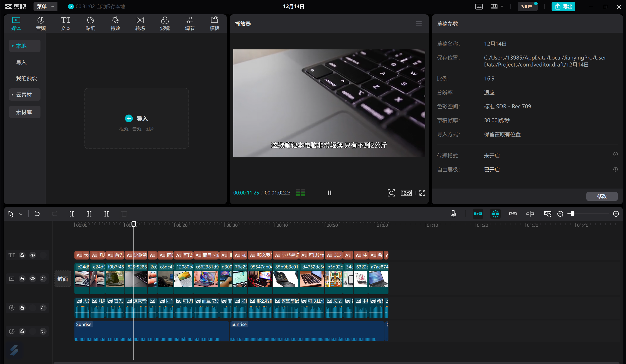The width and height of the screenshot is (626, 364).
Task: Lock the voice narration audio track
Action: (22, 308)
